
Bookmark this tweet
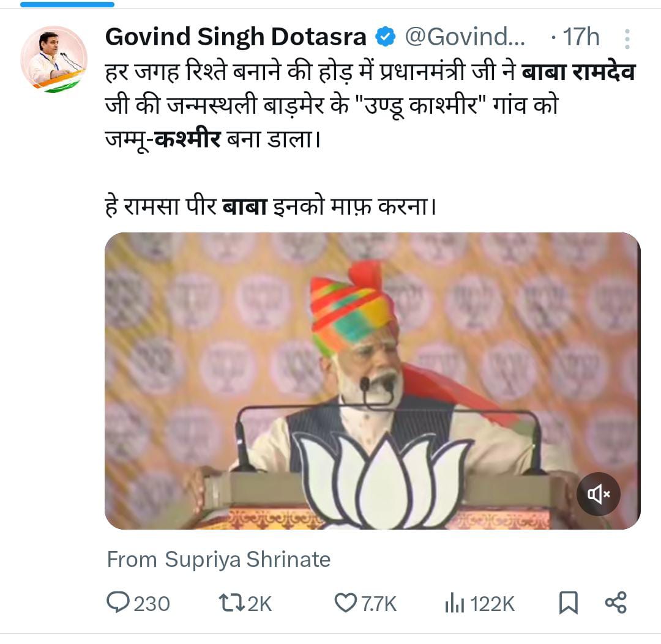(568, 604)
